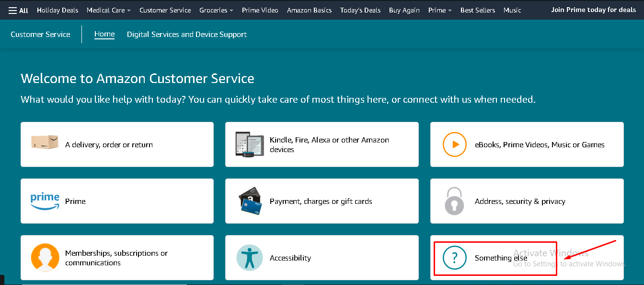Click the Accessibility figure icon
Viewport: 644px width, 285px height.
pyautogui.click(x=250, y=258)
